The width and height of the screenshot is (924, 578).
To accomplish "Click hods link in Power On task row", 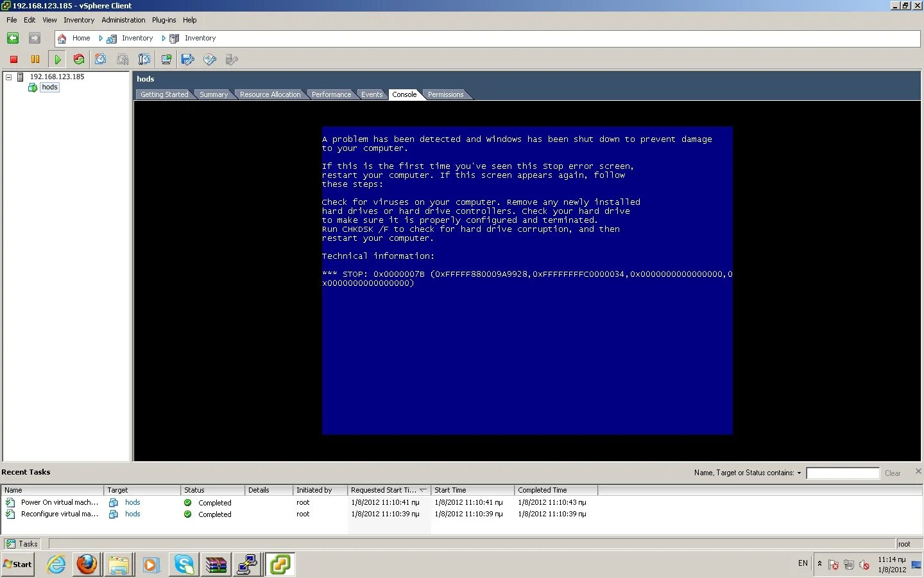I will point(132,502).
